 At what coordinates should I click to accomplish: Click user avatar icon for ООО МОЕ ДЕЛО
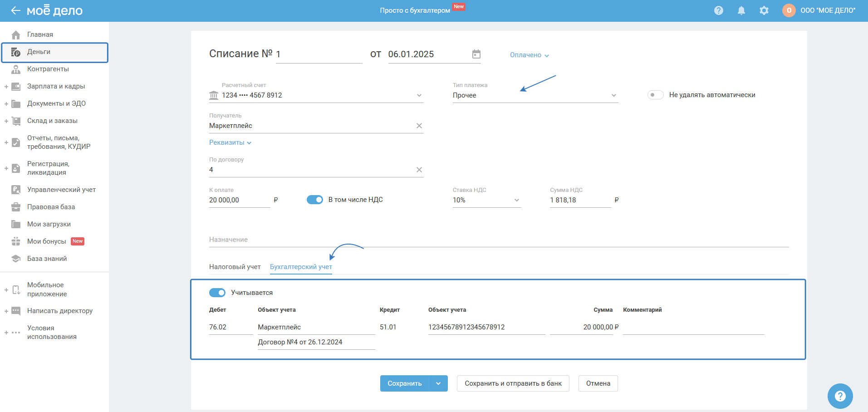coord(789,10)
